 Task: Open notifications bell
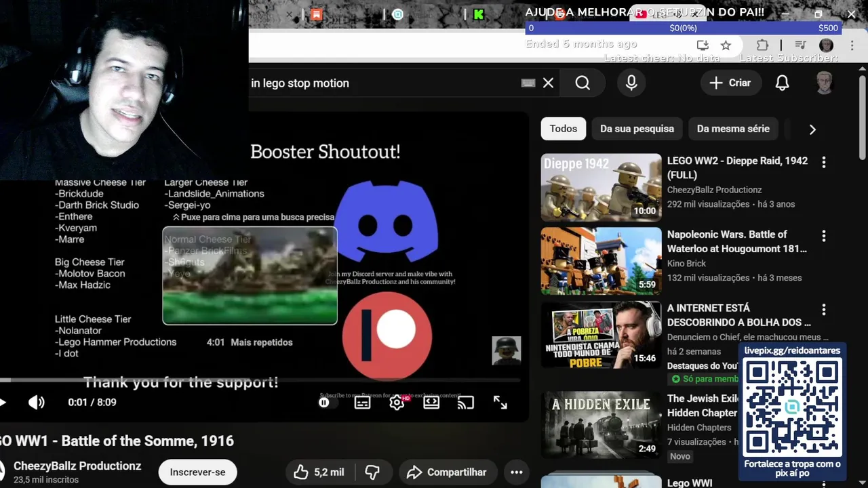click(x=782, y=83)
